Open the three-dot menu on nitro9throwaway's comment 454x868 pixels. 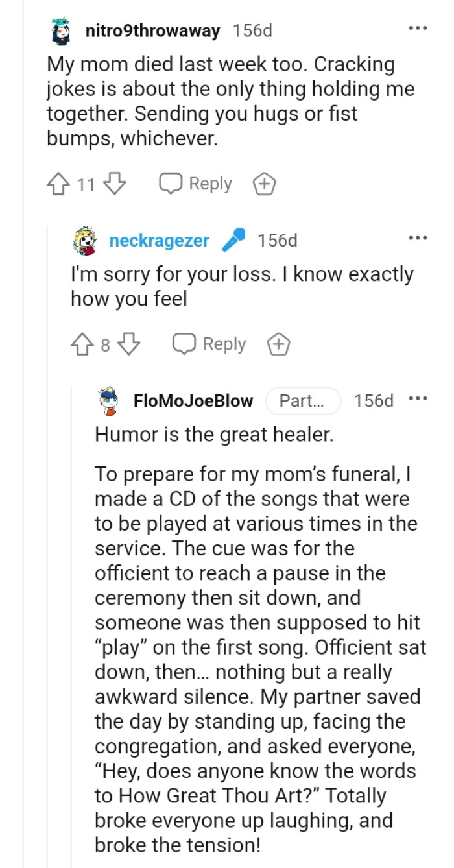coord(419,27)
